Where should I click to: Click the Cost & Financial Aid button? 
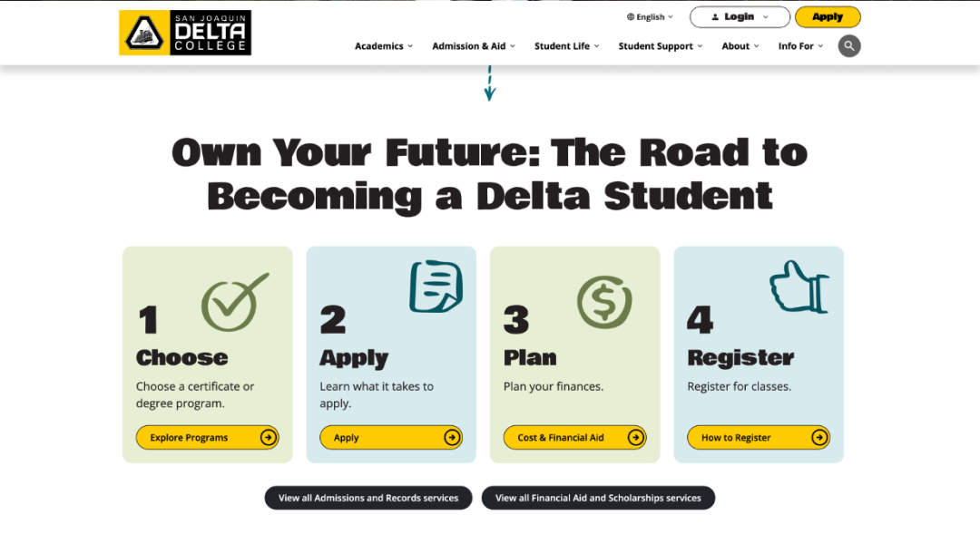[574, 438]
